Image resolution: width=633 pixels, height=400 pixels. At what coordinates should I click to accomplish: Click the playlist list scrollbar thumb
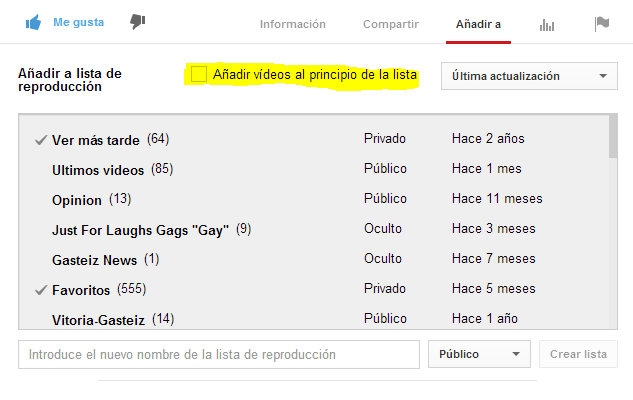(x=613, y=136)
